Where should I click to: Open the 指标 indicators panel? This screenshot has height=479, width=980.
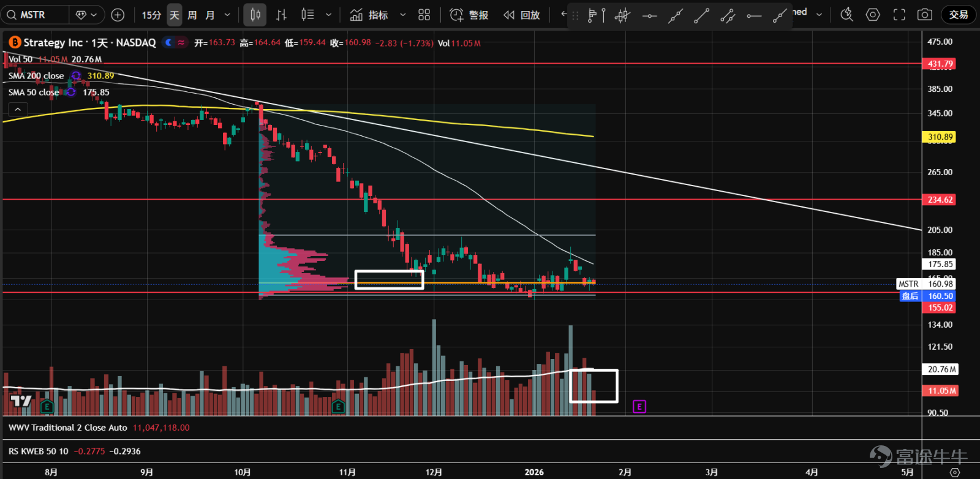[369, 15]
